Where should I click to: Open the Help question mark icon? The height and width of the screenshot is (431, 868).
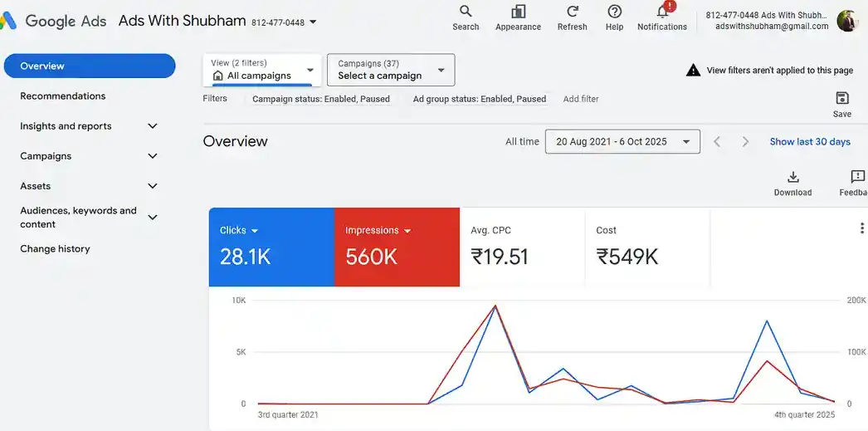[614, 11]
